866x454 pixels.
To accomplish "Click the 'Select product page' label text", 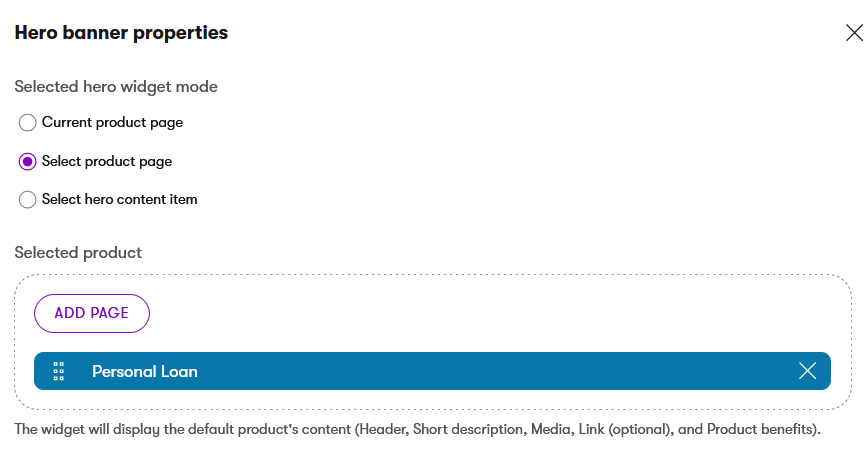I will tap(107, 162).
